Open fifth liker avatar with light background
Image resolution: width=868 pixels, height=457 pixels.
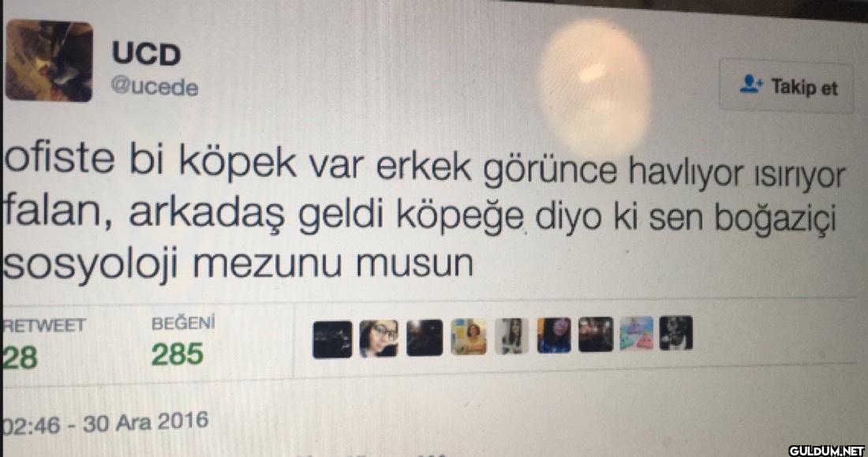tap(511, 336)
